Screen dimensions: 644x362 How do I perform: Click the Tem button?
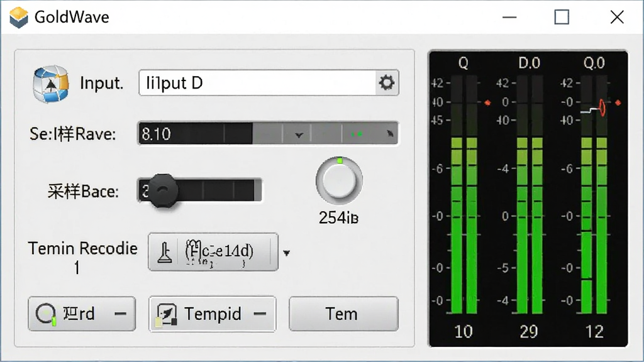click(343, 314)
